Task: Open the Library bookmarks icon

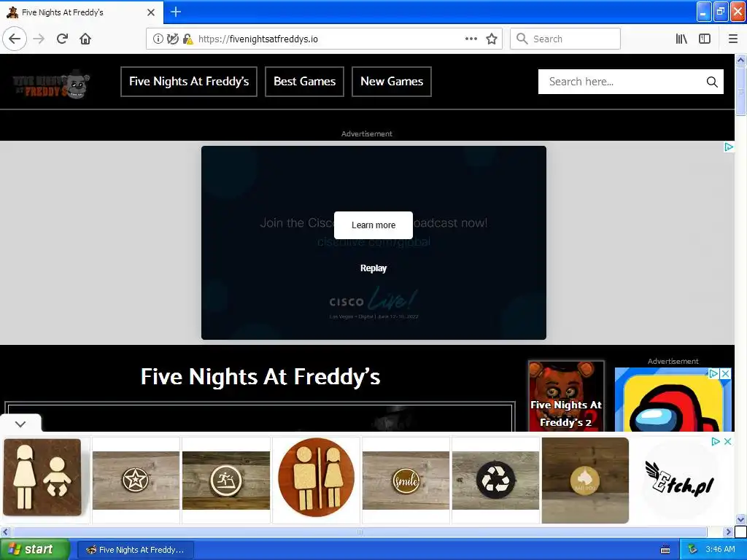Action: tap(681, 39)
